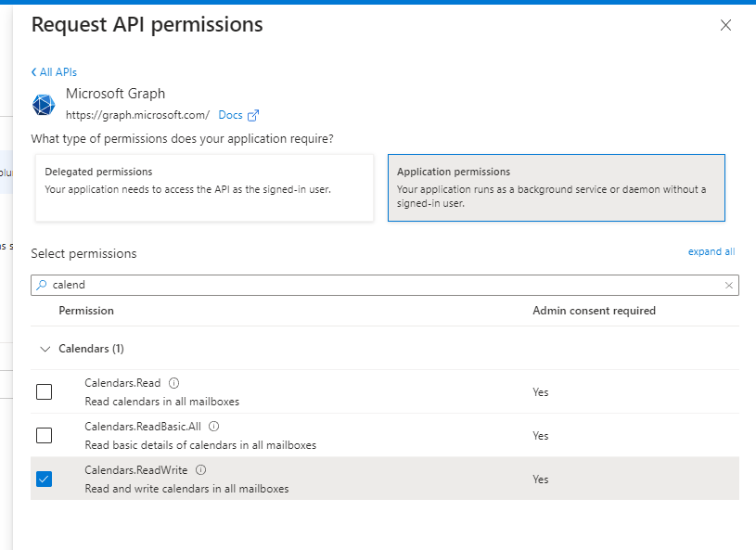Open the Docs external link icon
756x550 pixels.
click(253, 116)
